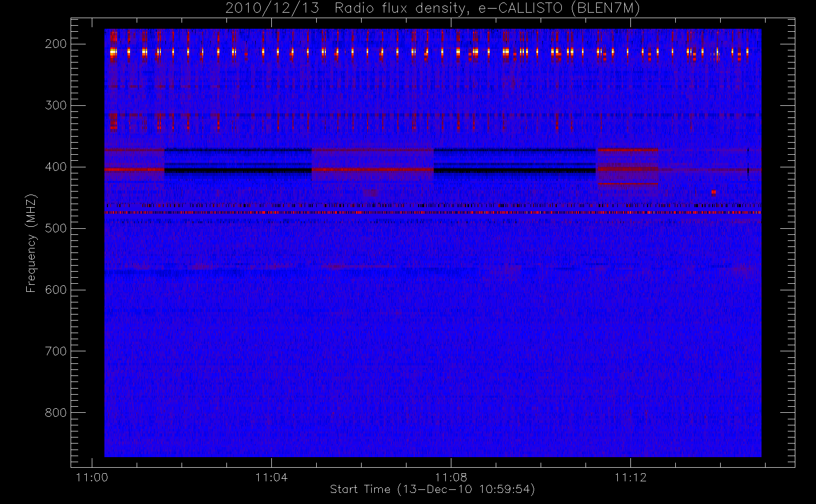Click the plot title '2010/12/13 Radio flux density'
Viewport: 816px width, 504px height.
pyautogui.click(x=432, y=9)
